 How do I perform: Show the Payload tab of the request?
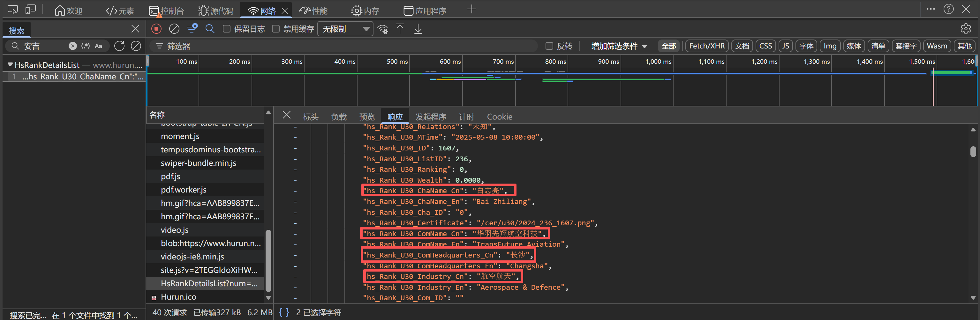(x=339, y=117)
